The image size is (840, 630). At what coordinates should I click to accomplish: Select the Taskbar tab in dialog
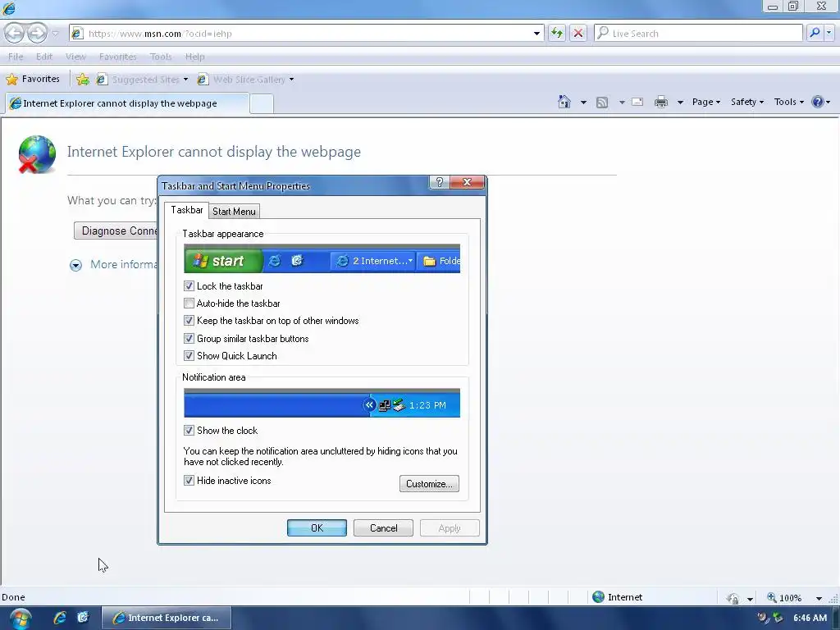[186, 210]
